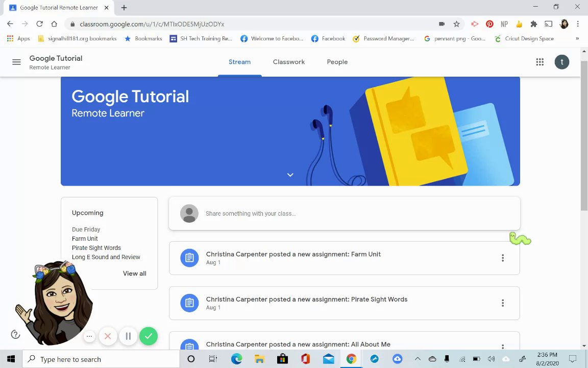Open Pirate Sight Words in Upcoming list
This screenshot has height=368, width=588.
pyautogui.click(x=96, y=248)
